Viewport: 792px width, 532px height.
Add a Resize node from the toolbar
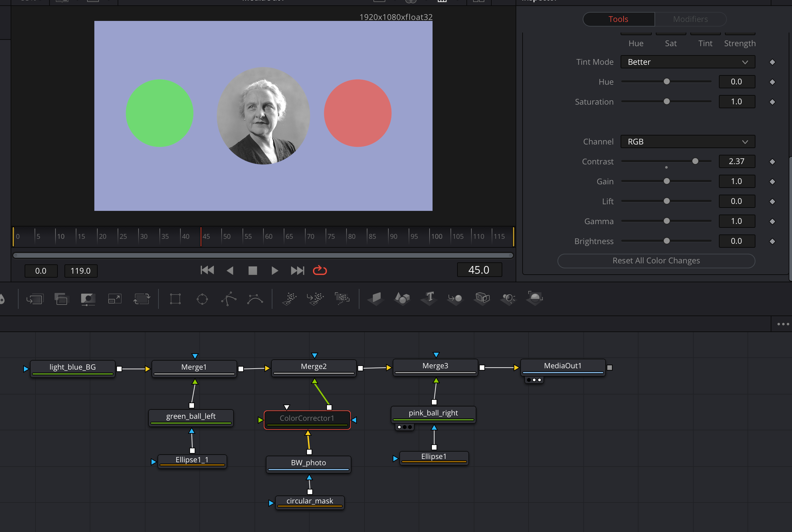115,299
